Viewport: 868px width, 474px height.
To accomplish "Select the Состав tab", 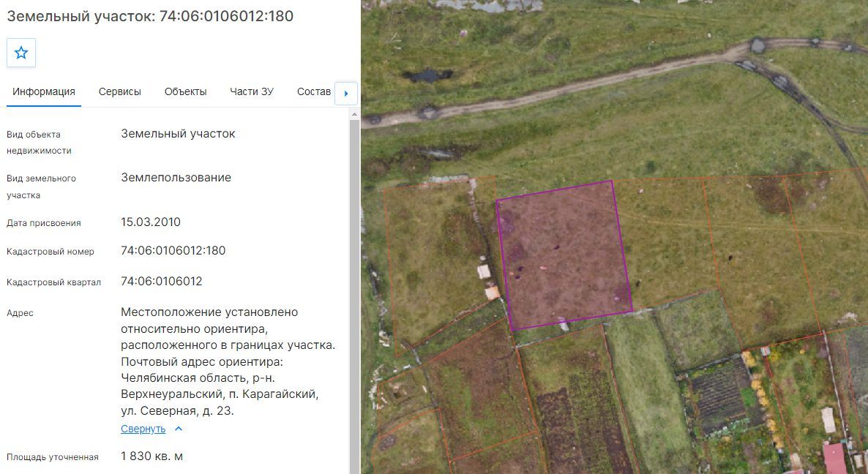I will [314, 92].
